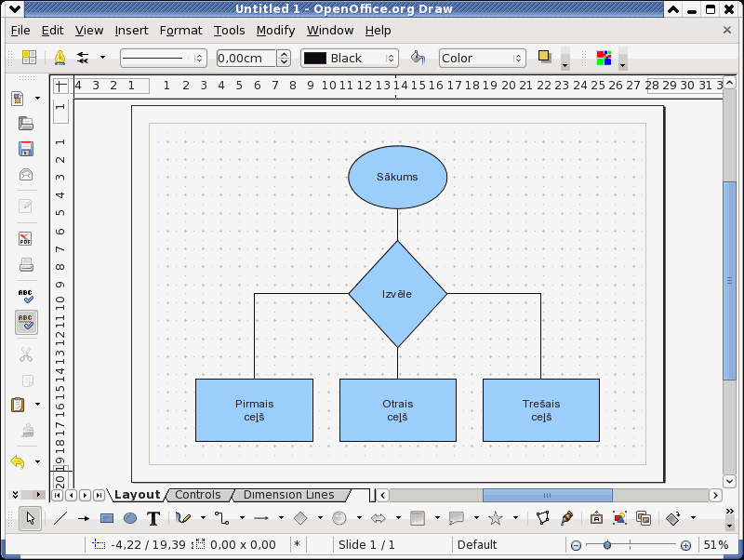Viewport: 744px width, 560px height.
Task: Pick the Basic Shapes diamond tool
Action: click(x=300, y=518)
